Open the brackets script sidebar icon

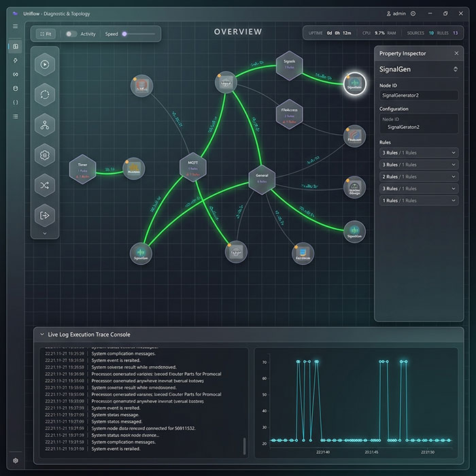[x=16, y=102]
